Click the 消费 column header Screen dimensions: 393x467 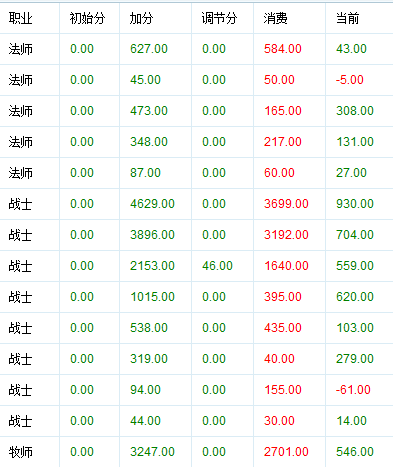[x=275, y=18]
